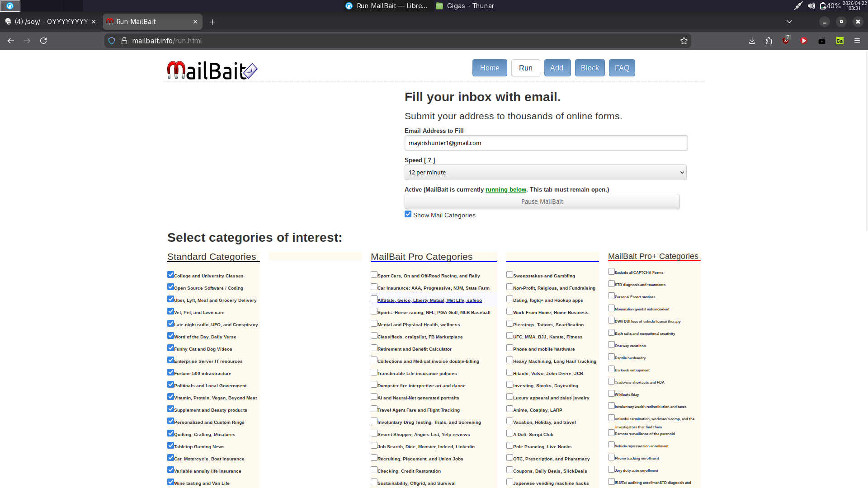
Task: Open the FAQ navigation item
Action: [x=622, y=68]
